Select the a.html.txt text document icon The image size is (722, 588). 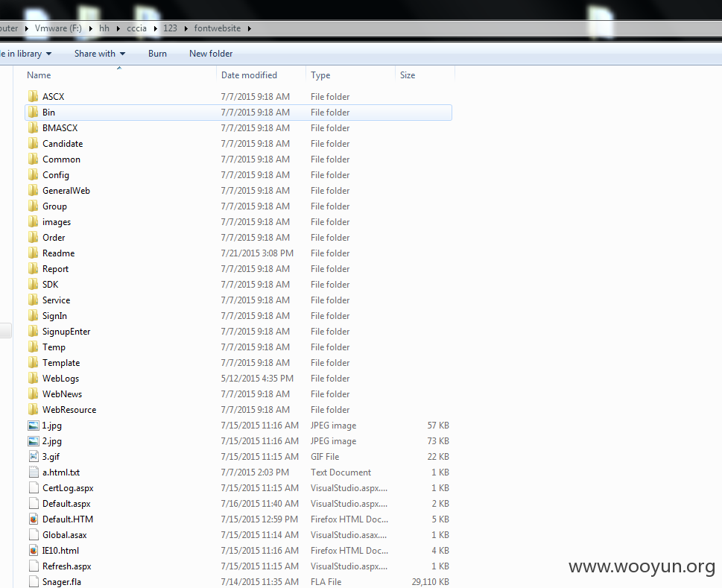click(33, 472)
